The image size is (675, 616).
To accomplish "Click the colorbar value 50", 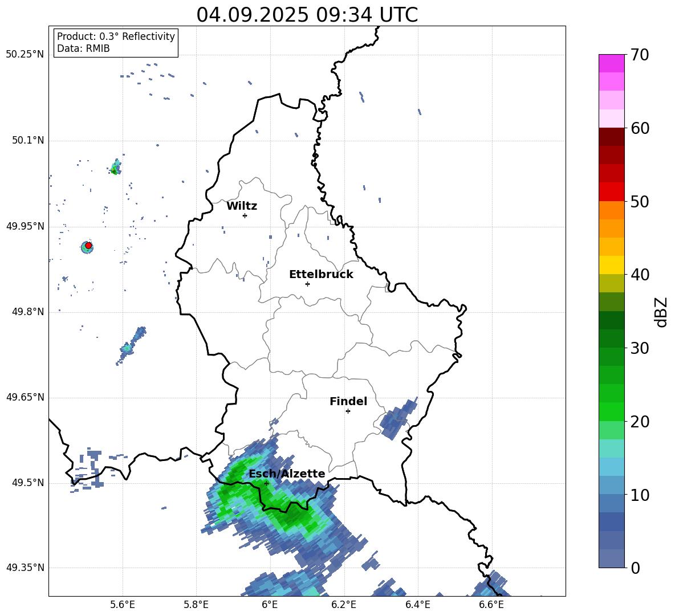I will [640, 201].
